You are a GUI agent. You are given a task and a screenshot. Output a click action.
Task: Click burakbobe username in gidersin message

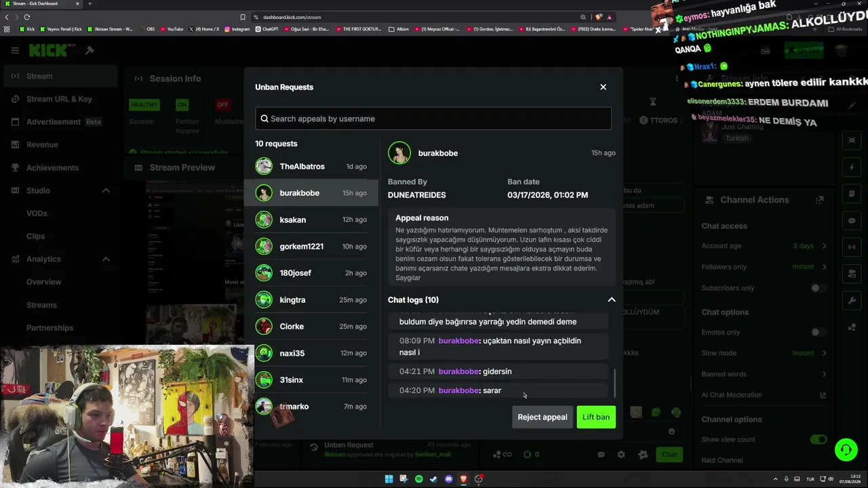click(459, 371)
